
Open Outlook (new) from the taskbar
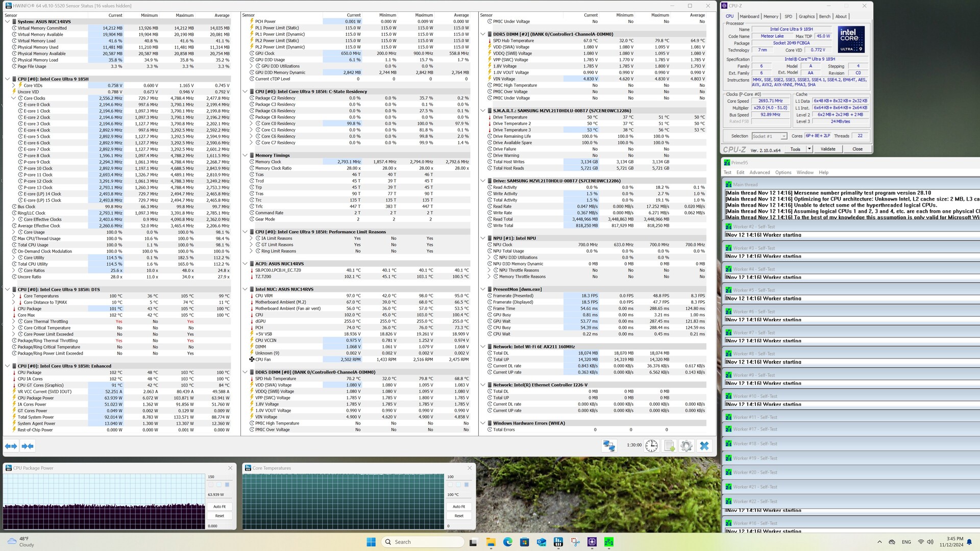[x=542, y=542]
